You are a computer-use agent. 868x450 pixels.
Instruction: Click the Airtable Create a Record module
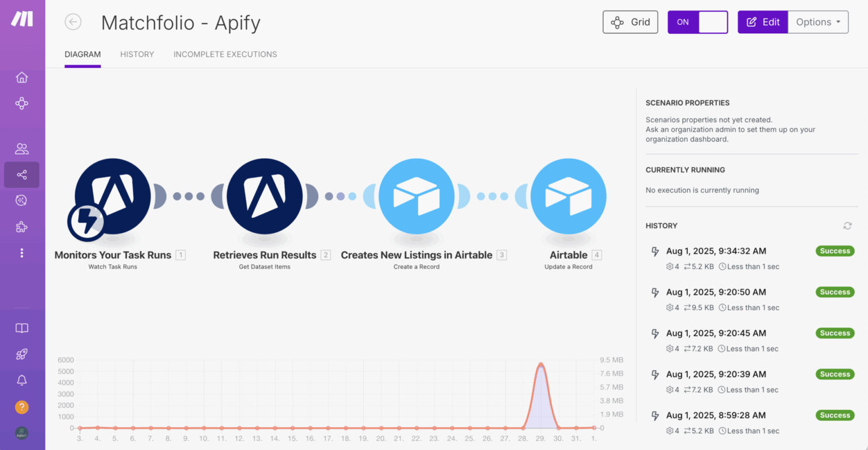(x=416, y=197)
